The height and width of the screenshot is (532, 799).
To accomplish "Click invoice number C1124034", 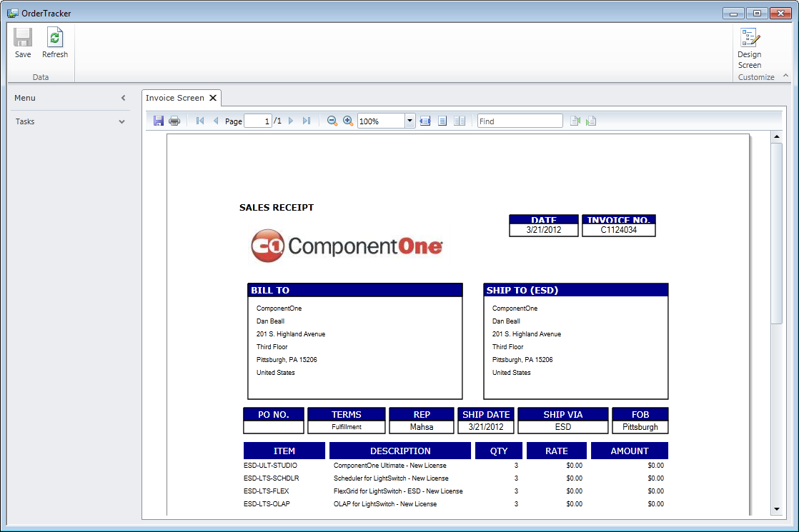I will click(x=619, y=230).
